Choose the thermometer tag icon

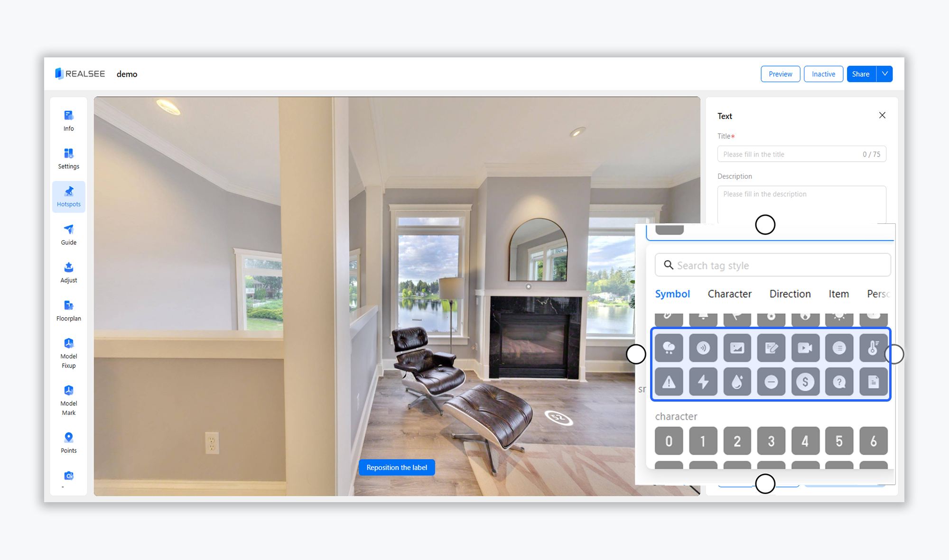click(x=873, y=348)
